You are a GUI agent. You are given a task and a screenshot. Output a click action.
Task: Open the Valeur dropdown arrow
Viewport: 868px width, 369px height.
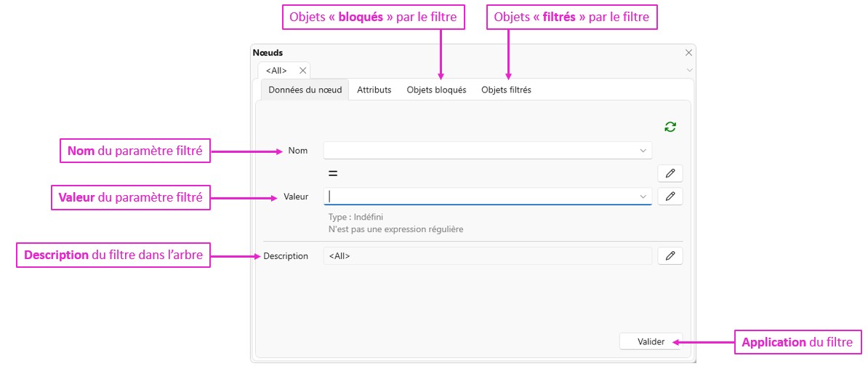coord(643,196)
